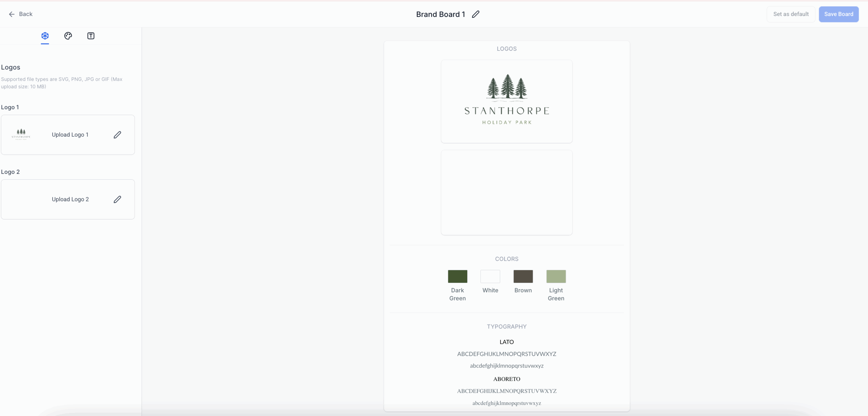The image size is (868, 416).
Task: Click Aboreto lowercase alphabet sample
Action: (x=507, y=403)
